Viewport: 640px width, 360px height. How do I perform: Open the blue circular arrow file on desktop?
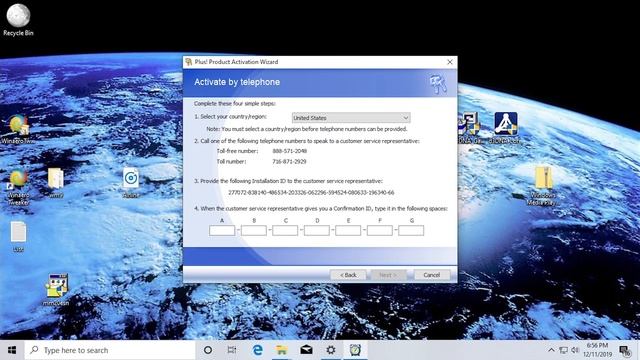tap(131, 183)
